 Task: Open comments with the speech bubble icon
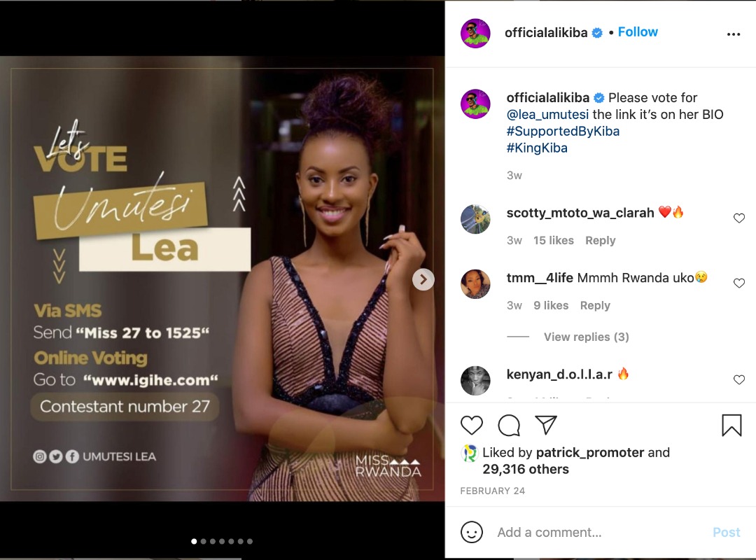pyautogui.click(x=509, y=425)
